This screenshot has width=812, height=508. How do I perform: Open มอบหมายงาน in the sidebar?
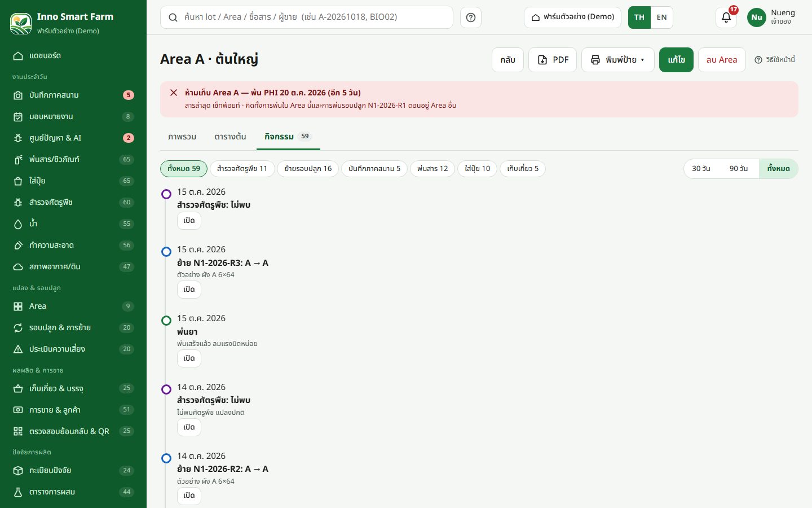click(x=73, y=117)
